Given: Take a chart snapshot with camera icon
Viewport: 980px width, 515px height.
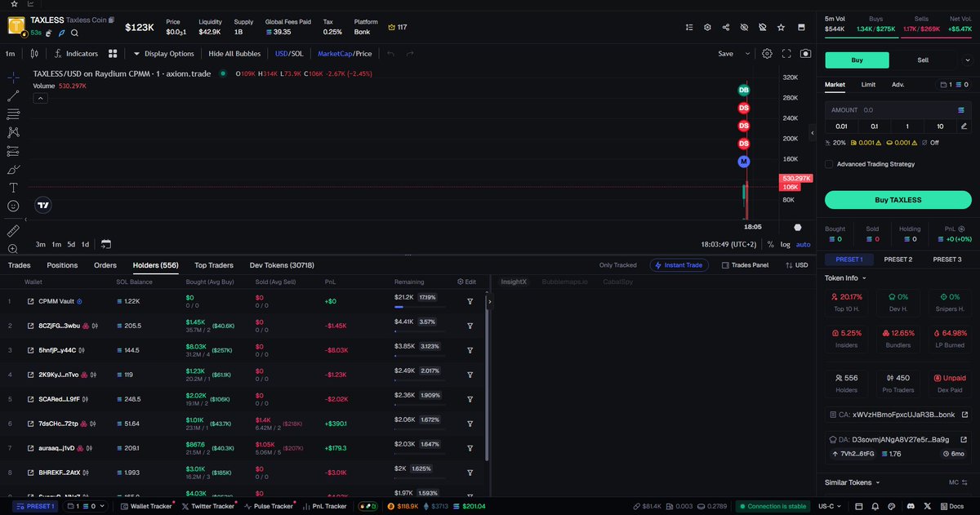Looking at the screenshot, I should click(806, 54).
